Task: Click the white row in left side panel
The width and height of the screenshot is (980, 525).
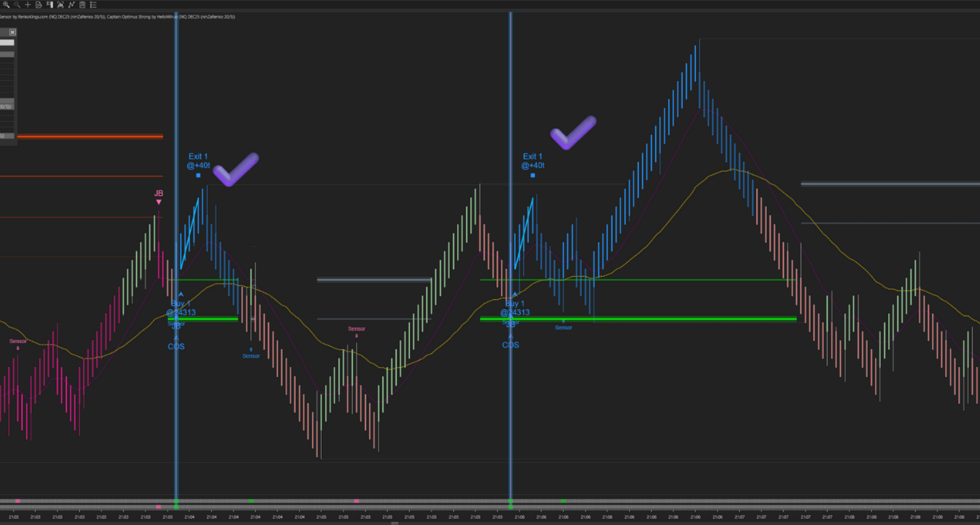Action: coord(7,43)
